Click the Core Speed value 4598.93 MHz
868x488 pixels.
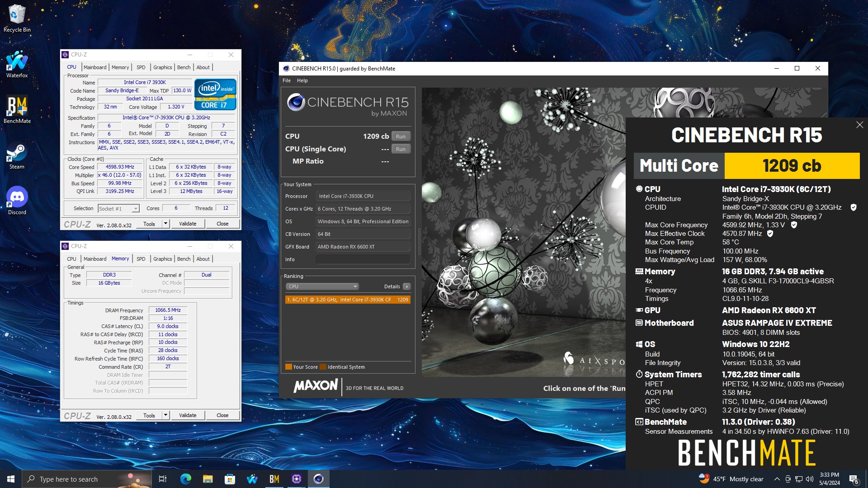coord(120,167)
